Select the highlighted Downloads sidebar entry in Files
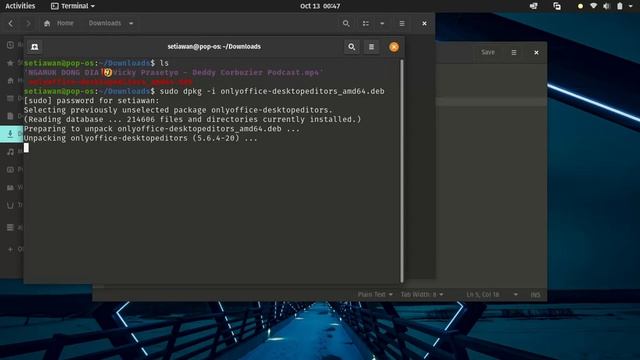Screen dimensions: 640x360 [x=11, y=134]
